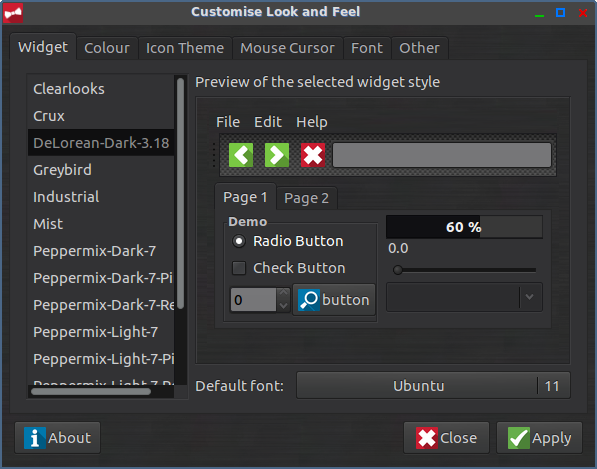Open the Ubuntu default font chooser

pyautogui.click(x=433, y=386)
